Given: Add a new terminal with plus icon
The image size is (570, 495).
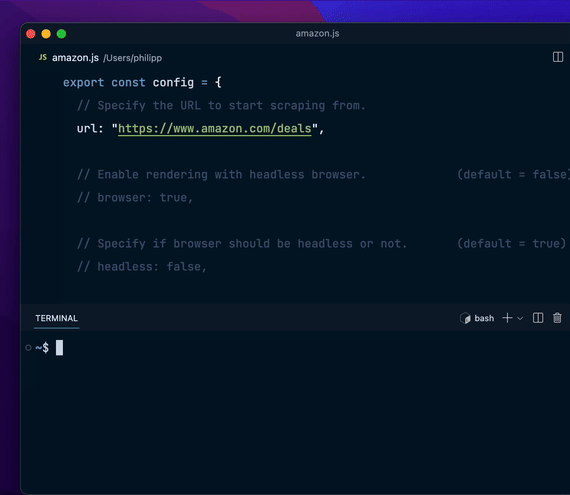Looking at the screenshot, I should coord(507,318).
